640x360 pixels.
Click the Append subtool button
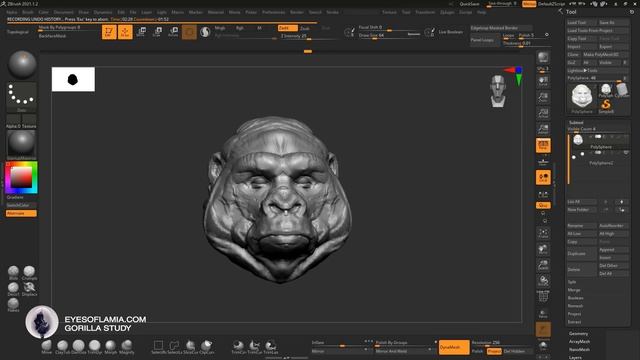click(613, 249)
